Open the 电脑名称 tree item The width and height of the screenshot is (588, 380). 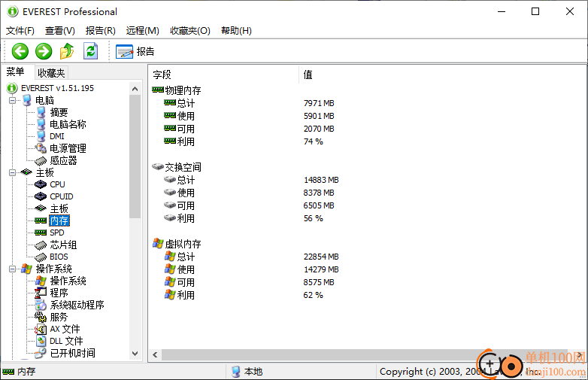[68, 124]
